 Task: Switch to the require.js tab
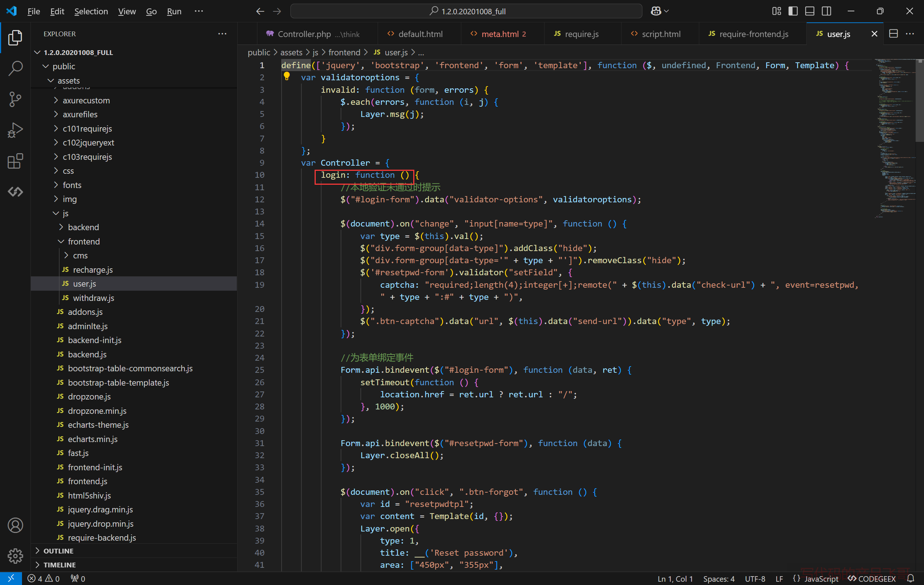[583, 34]
